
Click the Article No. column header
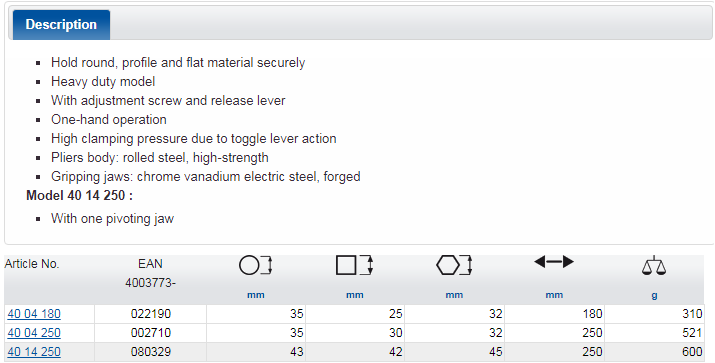click(x=32, y=264)
